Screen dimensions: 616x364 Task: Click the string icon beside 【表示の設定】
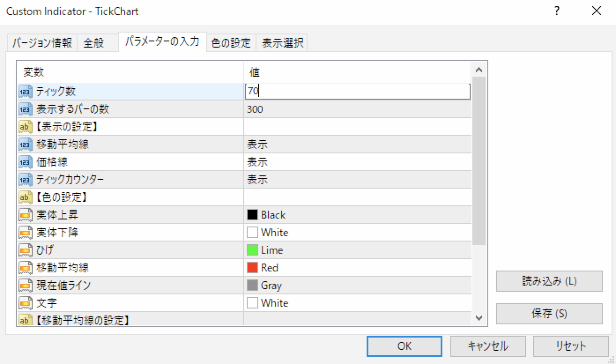[26, 127]
